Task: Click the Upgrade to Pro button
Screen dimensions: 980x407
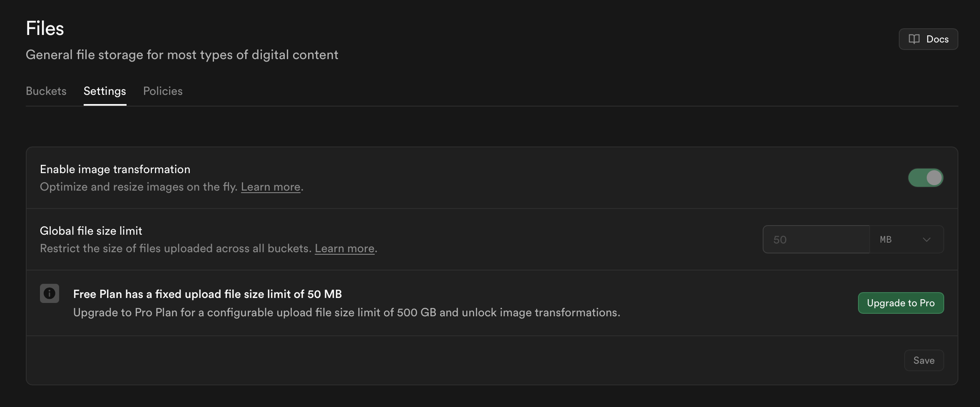Action: coord(900,303)
